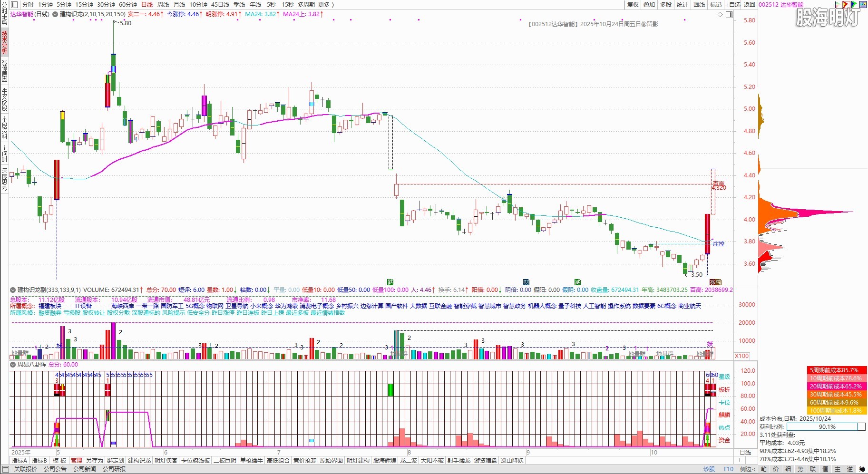Expand the 周易八卦阵 indicator dropdown

point(13,365)
